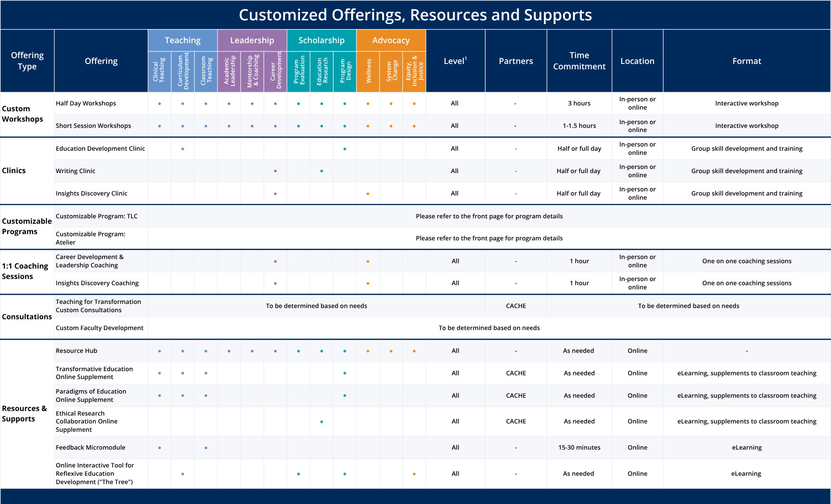Click Writing Clinic Education Research dot

tap(322, 171)
